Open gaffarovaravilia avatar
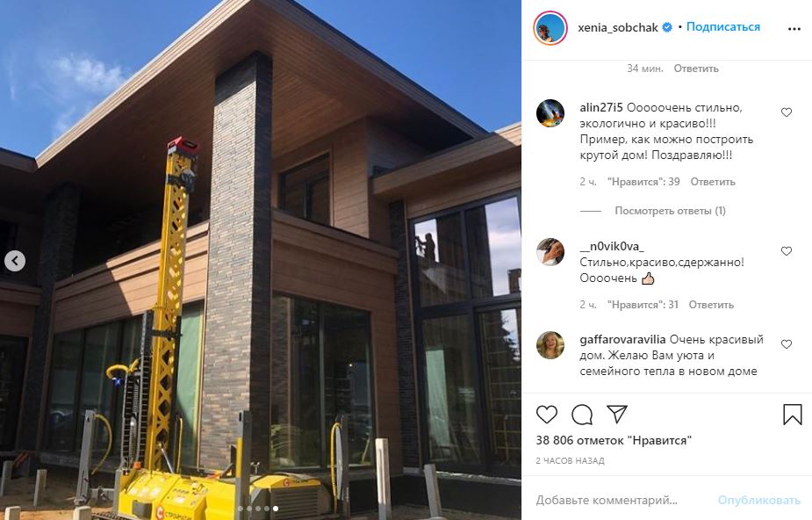The width and height of the screenshot is (812, 520). 550,345
